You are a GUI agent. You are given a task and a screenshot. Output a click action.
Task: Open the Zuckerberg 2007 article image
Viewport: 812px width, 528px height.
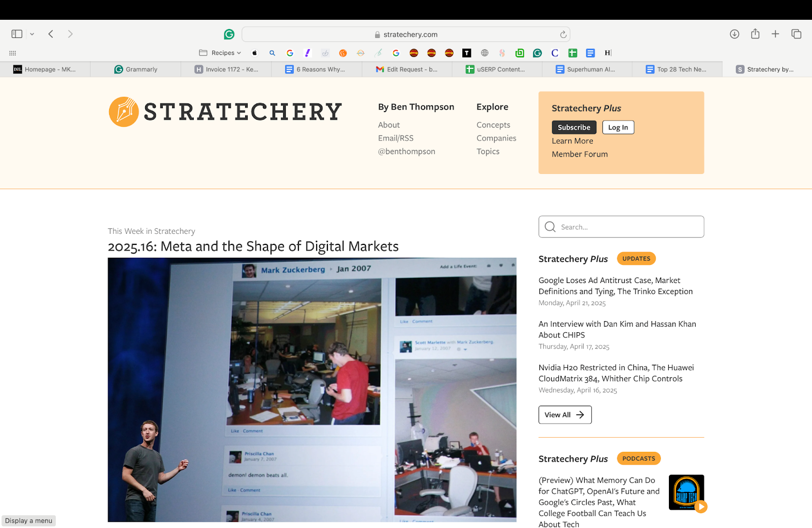pos(312,390)
